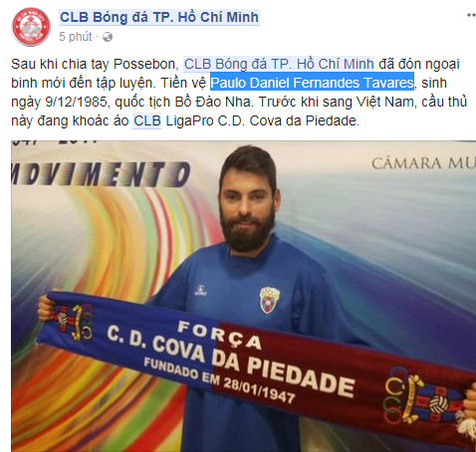476x452 pixels.
Task: Click the tagged club link in the post body
Action: 279,64
